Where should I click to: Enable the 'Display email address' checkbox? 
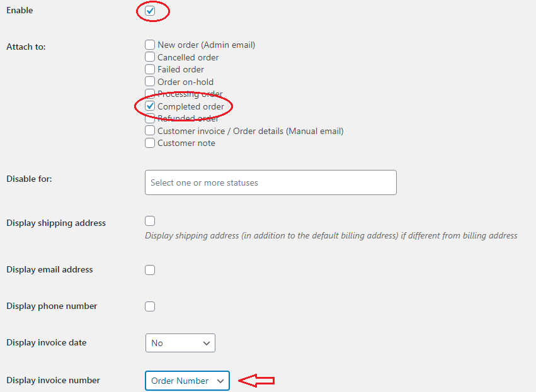[149, 269]
